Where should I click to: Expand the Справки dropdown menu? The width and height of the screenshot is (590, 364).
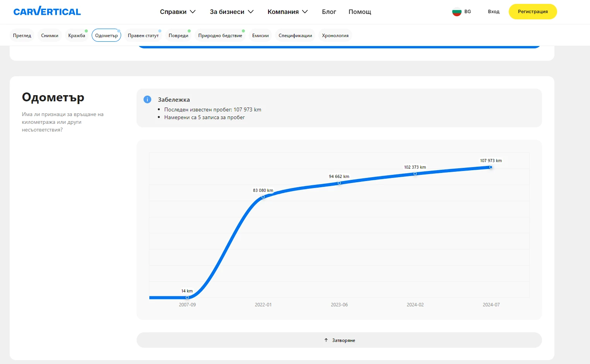[178, 12]
